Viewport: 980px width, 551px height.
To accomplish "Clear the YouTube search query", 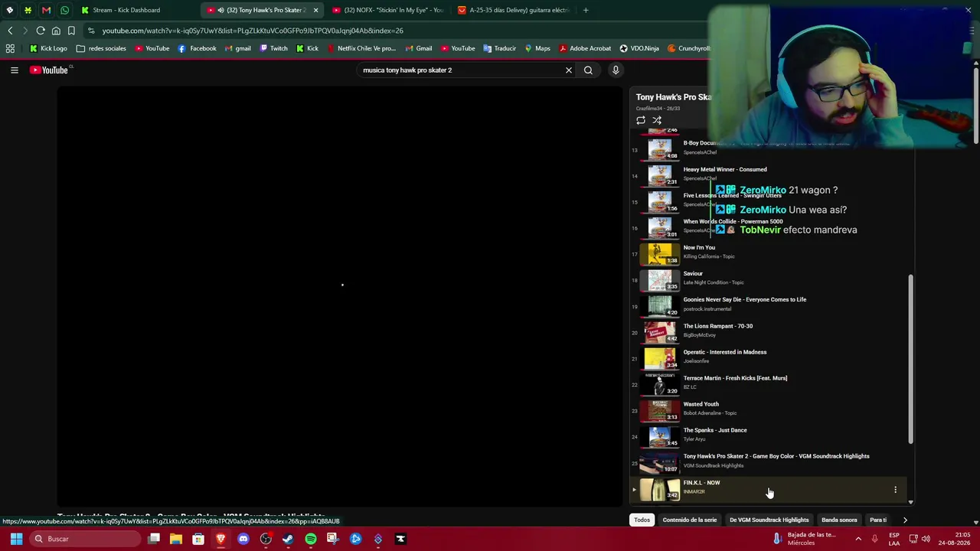I will [x=568, y=70].
